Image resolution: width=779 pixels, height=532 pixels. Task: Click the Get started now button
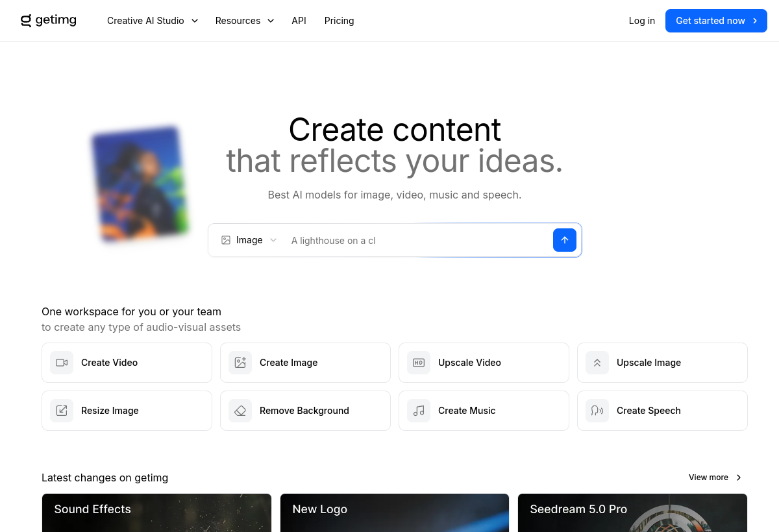[716, 21]
